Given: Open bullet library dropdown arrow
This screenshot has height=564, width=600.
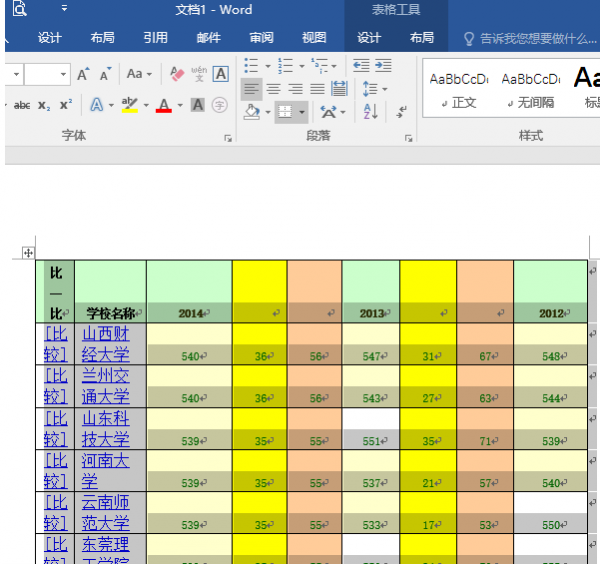Looking at the screenshot, I should tap(268, 66).
